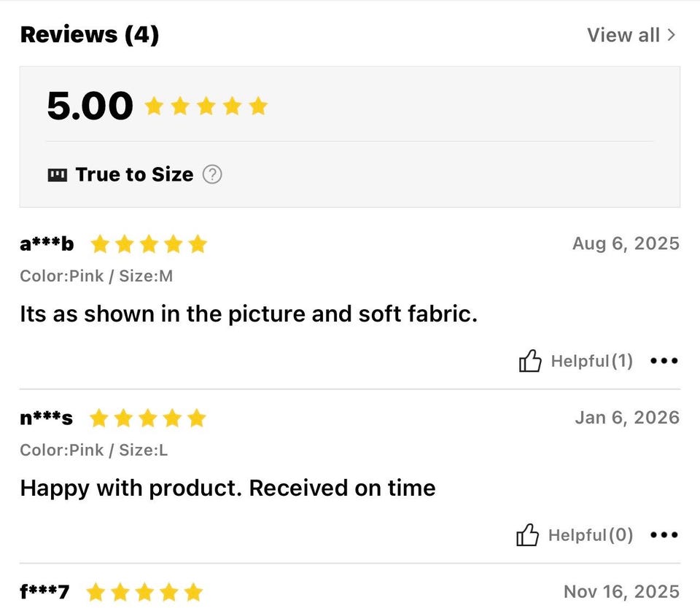This screenshot has height=608, width=700.
Task: Open the View all reviews link
Action: tap(623, 35)
